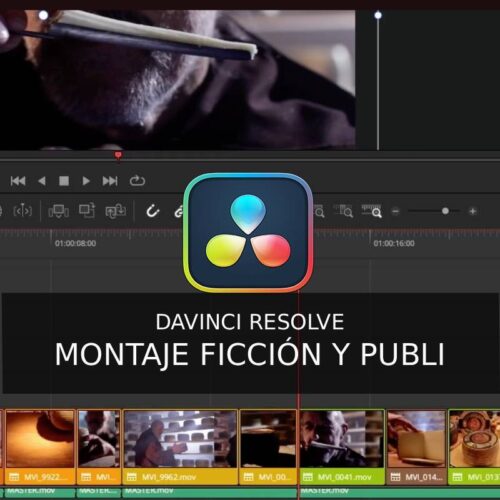Select the MVI_013 clip at timeline's right edge
Viewport: 500px width, 500px height.
(x=474, y=447)
